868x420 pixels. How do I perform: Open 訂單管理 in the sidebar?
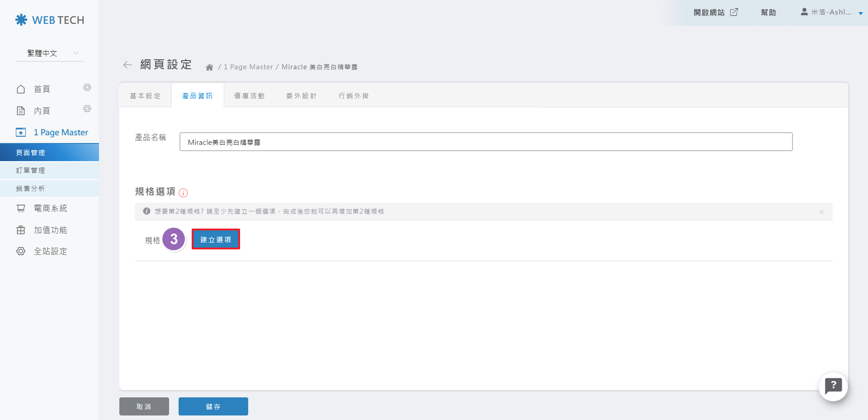(31, 171)
